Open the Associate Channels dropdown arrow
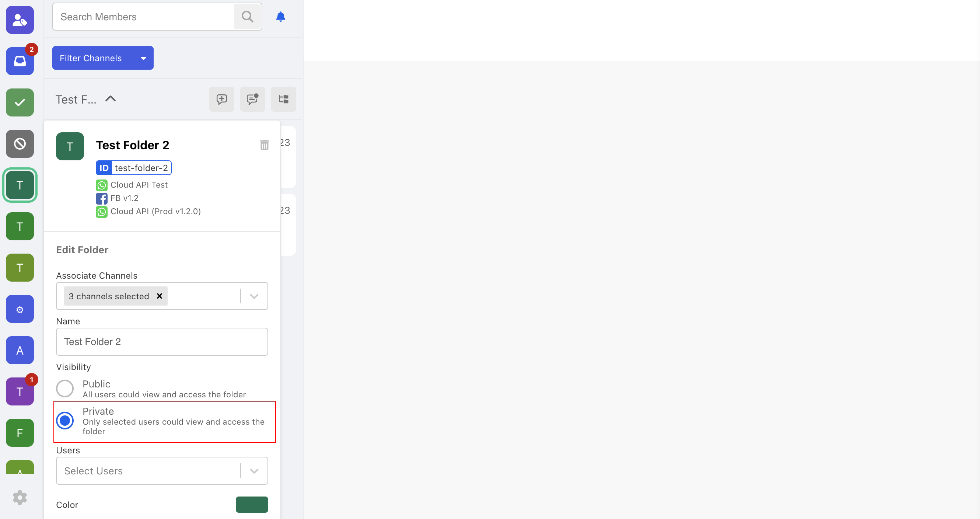 [x=254, y=296]
